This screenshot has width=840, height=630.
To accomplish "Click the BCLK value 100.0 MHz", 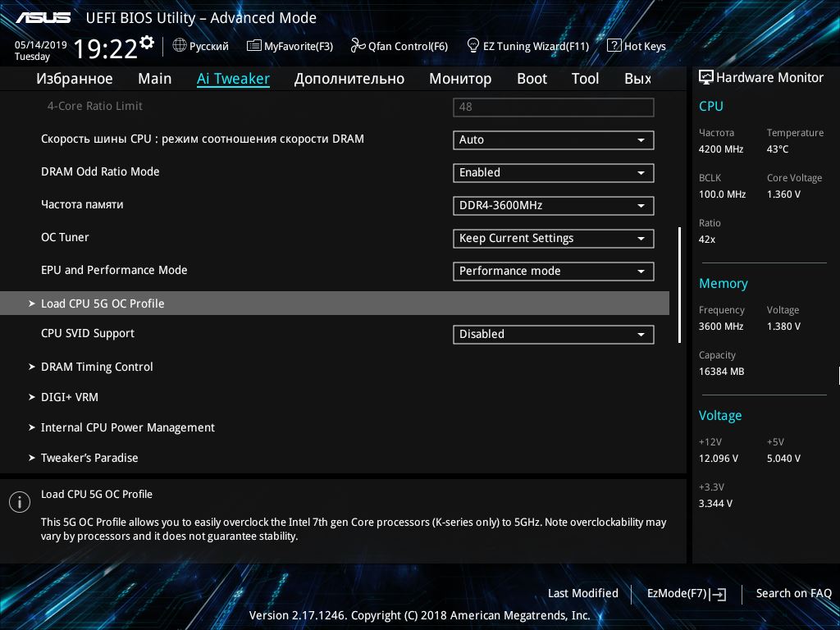I will click(x=722, y=194).
